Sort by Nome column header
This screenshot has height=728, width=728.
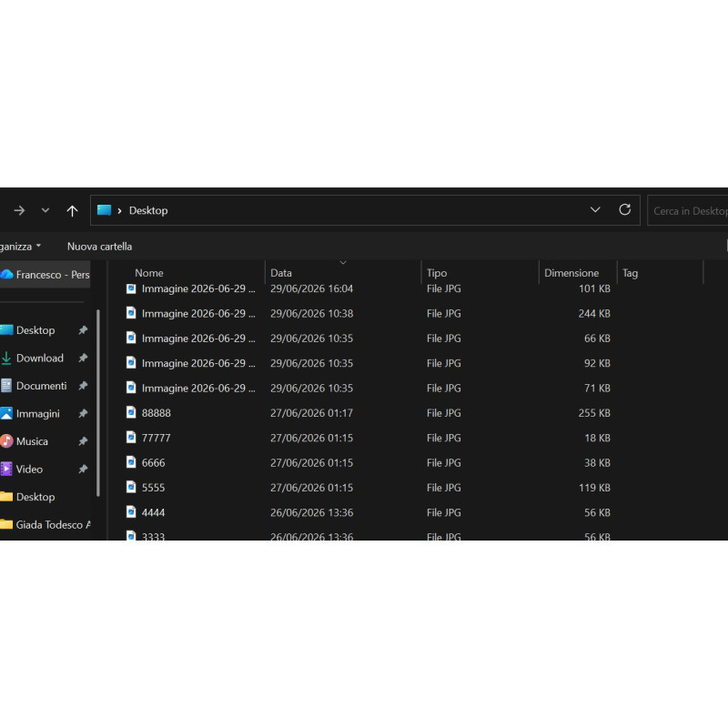pos(148,273)
